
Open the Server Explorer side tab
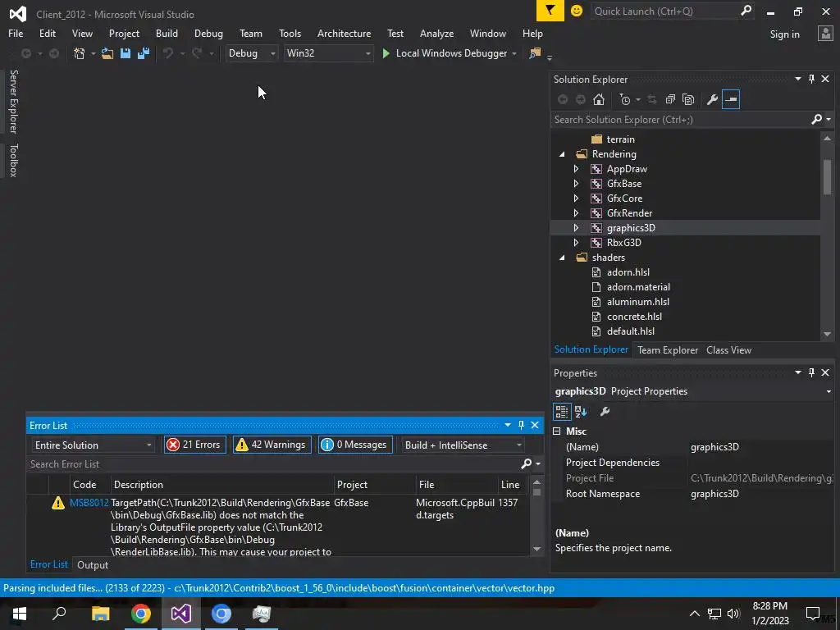(14, 101)
